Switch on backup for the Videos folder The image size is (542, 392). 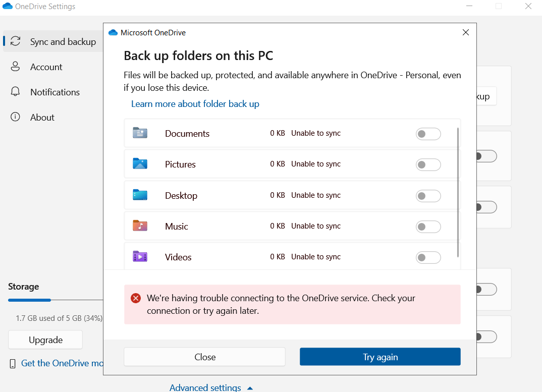point(428,257)
